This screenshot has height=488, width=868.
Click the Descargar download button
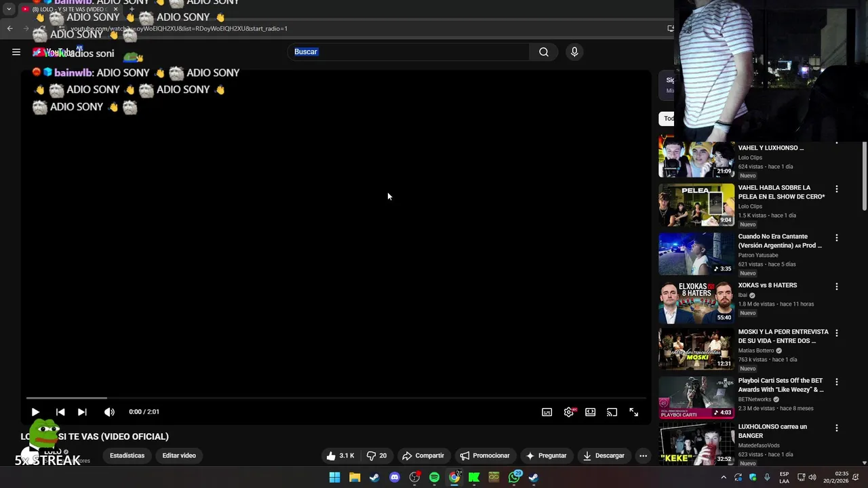click(x=604, y=455)
